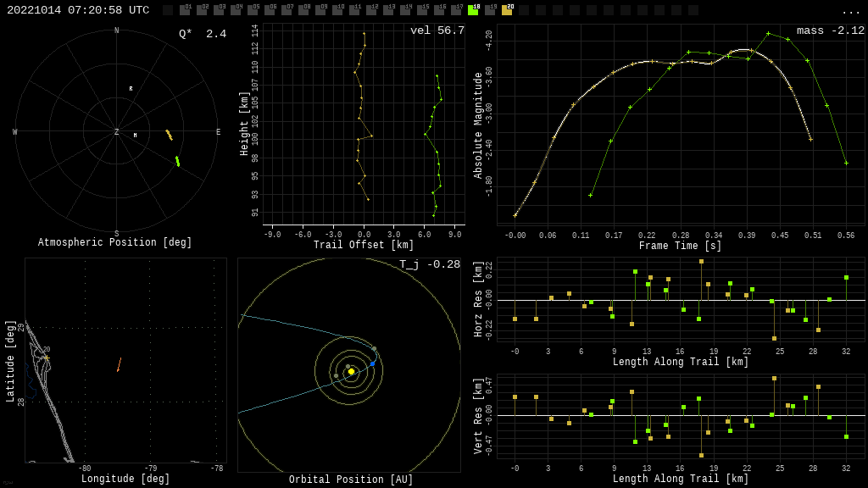
Task: Click the UTC timestamp at top left
Action: click(78, 10)
